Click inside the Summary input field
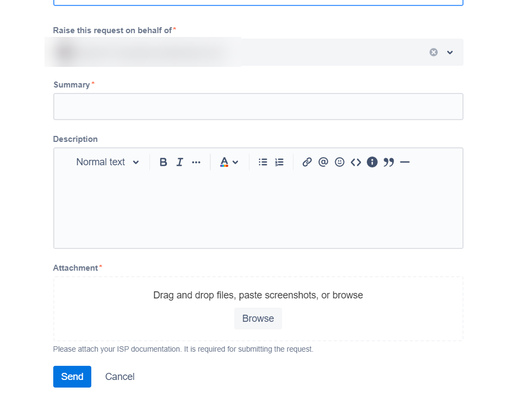532x418 pixels. point(258,106)
